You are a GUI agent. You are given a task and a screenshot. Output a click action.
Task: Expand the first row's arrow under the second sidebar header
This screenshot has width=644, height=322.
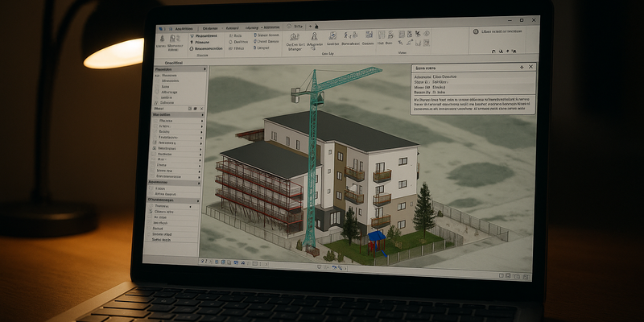tap(201, 121)
